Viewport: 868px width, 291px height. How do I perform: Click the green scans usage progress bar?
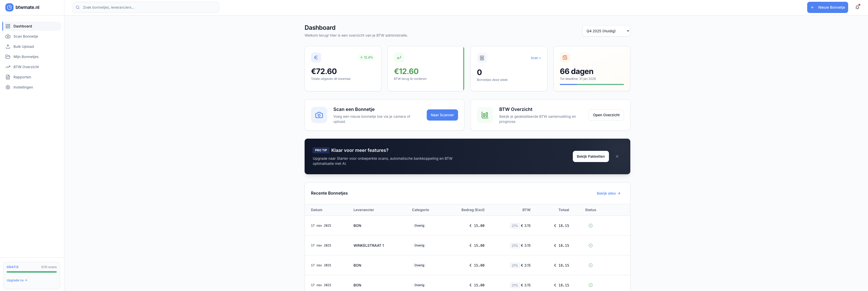pos(32,272)
